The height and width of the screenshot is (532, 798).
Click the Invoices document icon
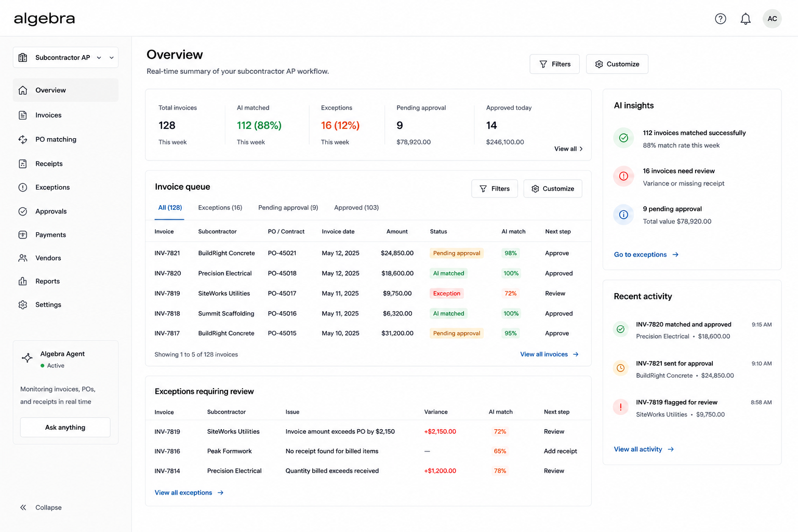coord(23,115)
